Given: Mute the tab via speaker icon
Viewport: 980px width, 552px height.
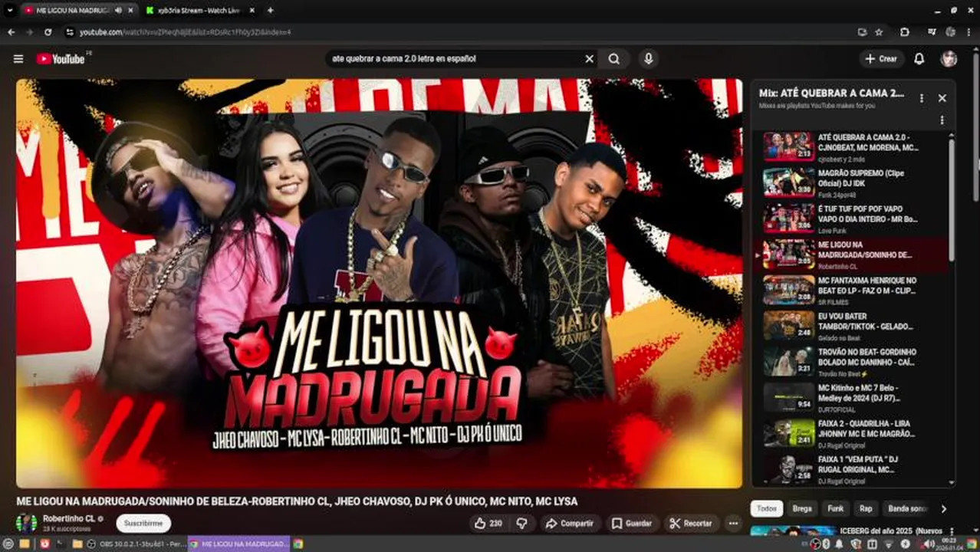Looking at the screenshot, I should click(118, 10).
